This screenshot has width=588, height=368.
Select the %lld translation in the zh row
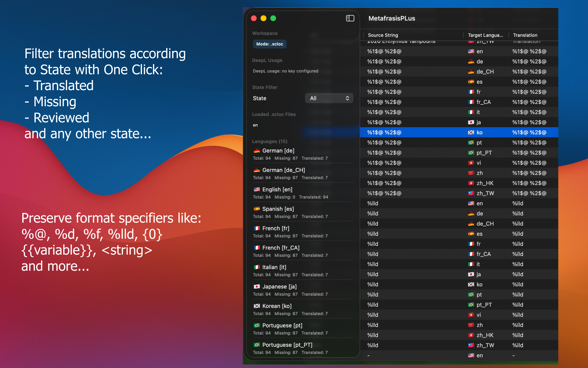pos(517,325)
